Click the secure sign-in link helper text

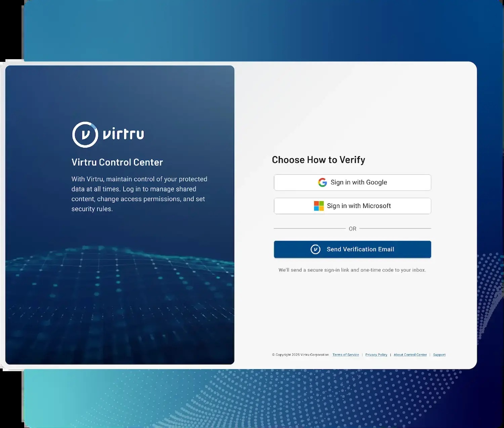352,270
